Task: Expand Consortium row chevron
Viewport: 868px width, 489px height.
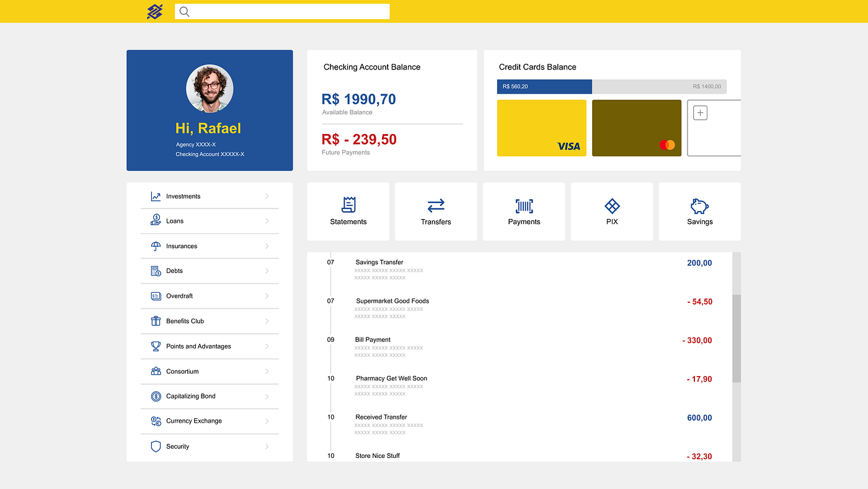Action: (267, 372)
